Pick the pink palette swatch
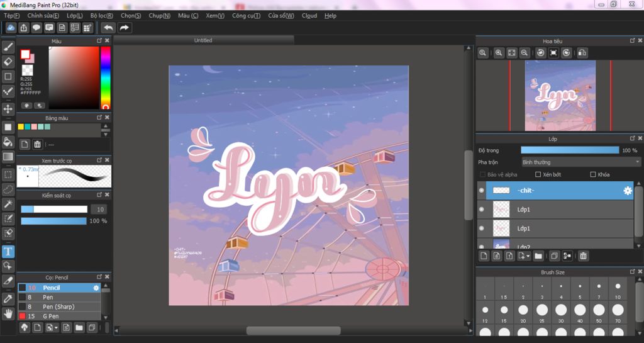The image size is (644, 343). tap(34, 127)
